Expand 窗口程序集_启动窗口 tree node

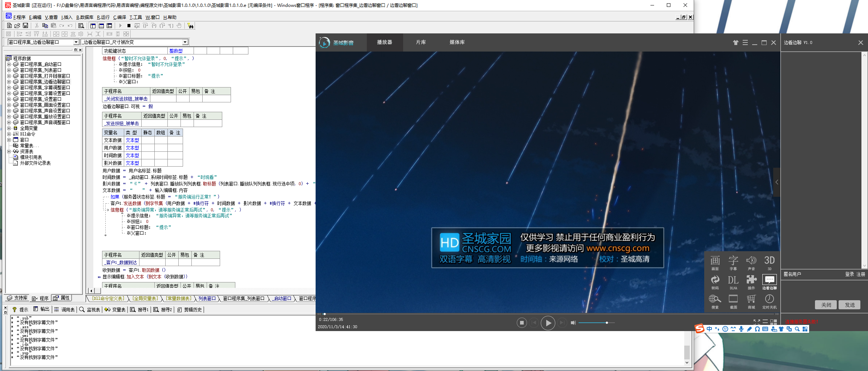(x=9, y=64)
